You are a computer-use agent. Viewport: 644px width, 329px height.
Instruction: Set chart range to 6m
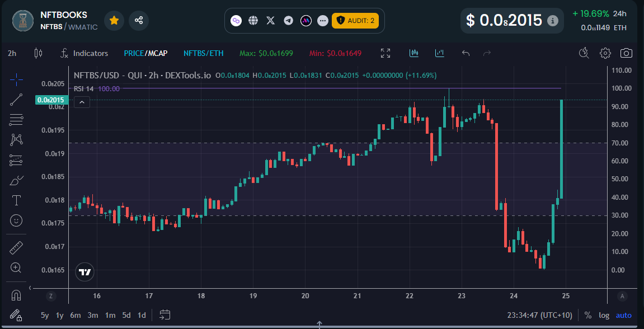76,316
